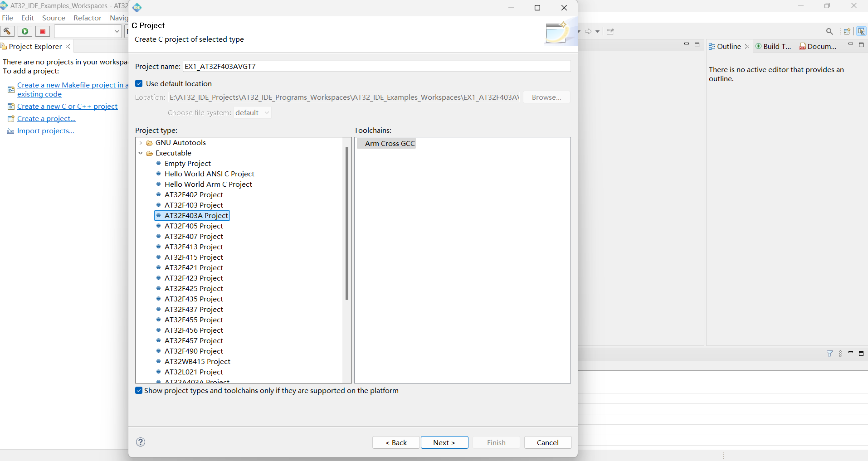868x461 pixels.
Task: Select AT32F435 Project type
Action: 194,299
